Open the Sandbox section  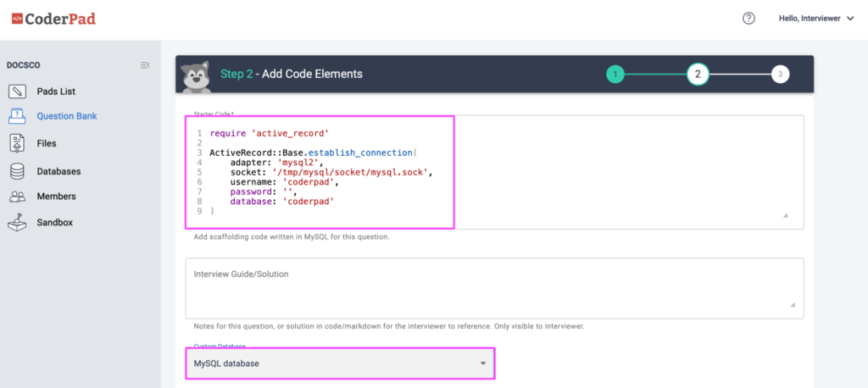tap(55, 223)
